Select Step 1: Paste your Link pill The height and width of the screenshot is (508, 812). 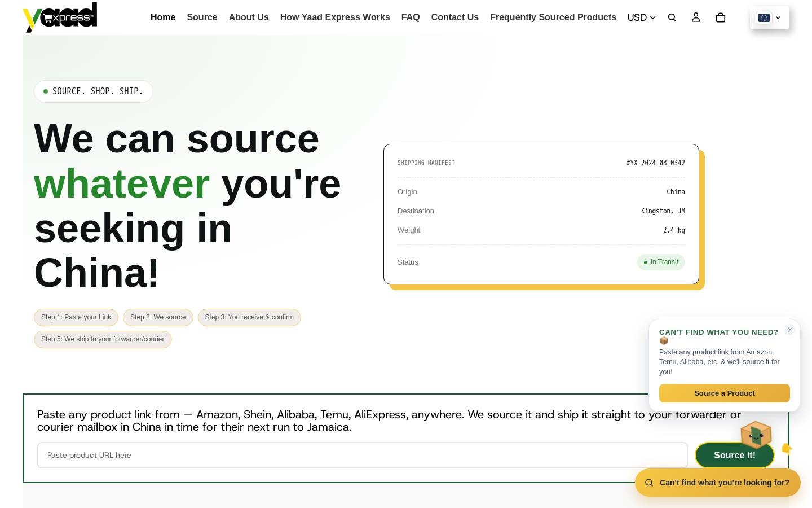point(76,317)
